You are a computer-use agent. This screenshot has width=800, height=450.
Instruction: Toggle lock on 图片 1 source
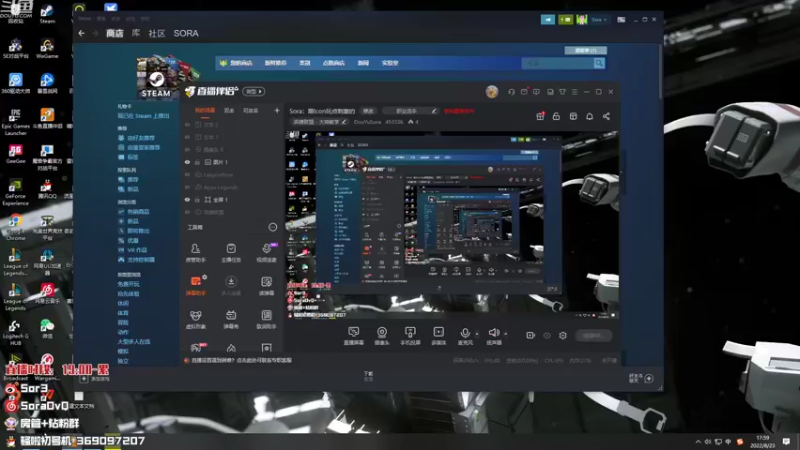(197, 162)
